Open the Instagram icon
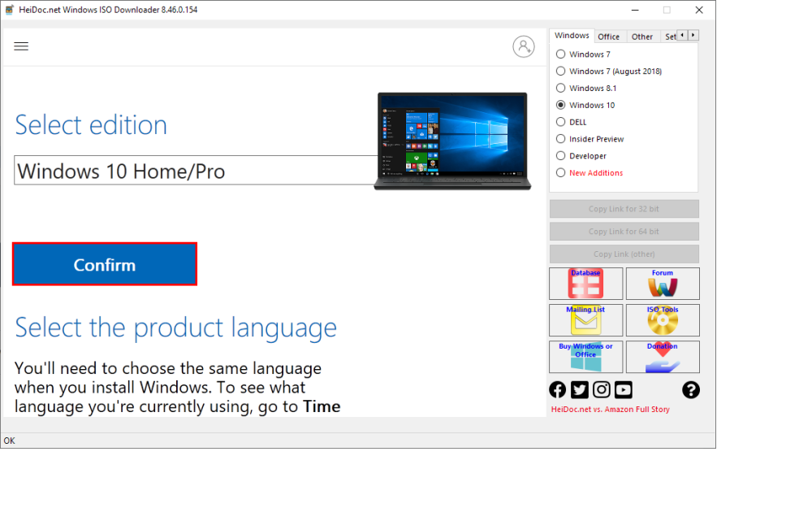The image size is (812, 508). coord(601,390)
